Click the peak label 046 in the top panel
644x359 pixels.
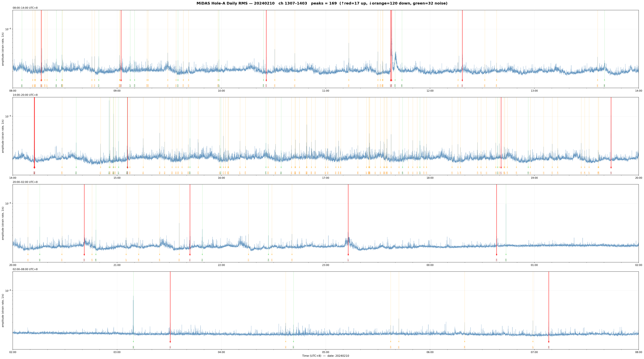click(605, 86)
